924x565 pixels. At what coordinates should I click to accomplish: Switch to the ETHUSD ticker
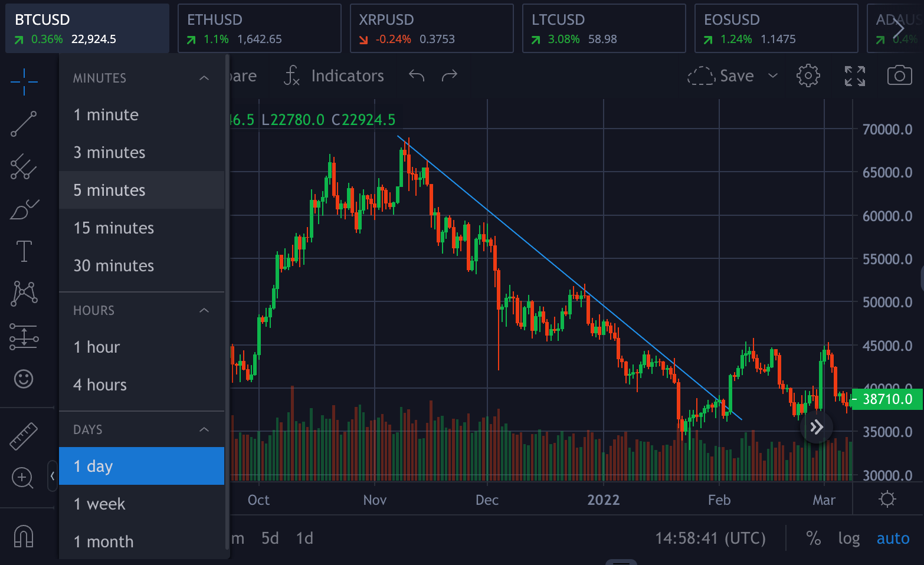click(x=259, y=28)
